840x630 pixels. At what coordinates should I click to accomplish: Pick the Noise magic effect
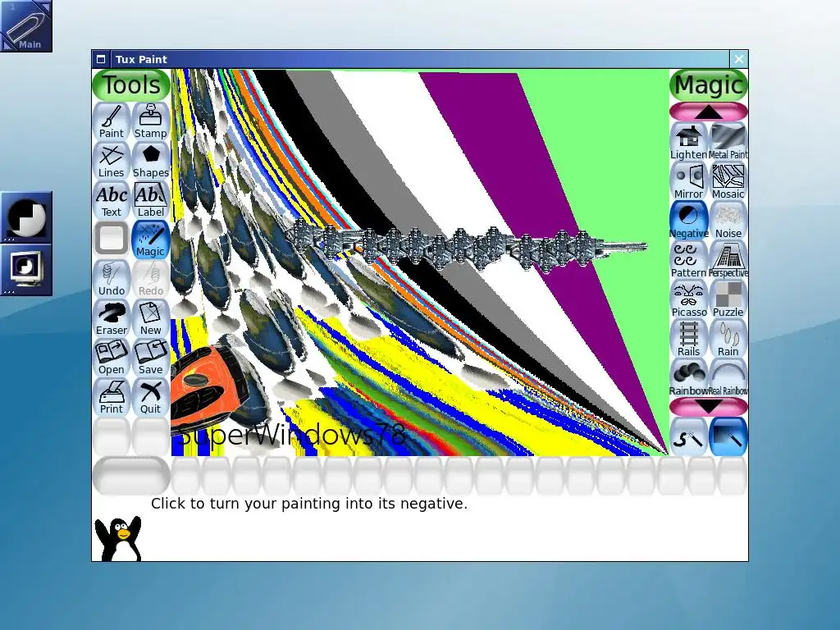728,221
